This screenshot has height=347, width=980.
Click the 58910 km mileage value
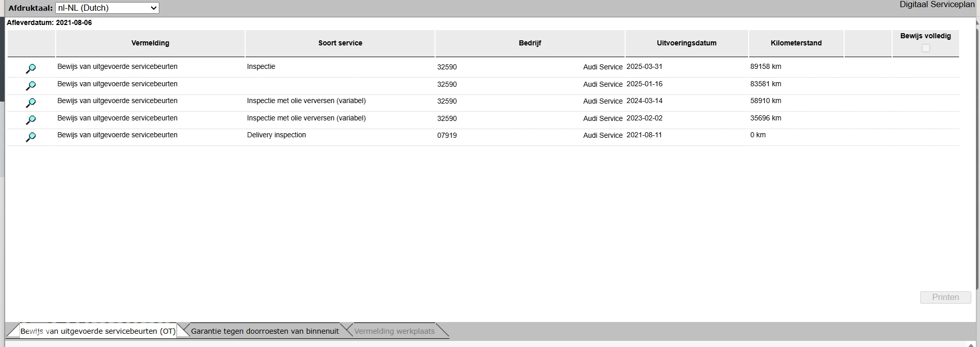click(766, 101)
